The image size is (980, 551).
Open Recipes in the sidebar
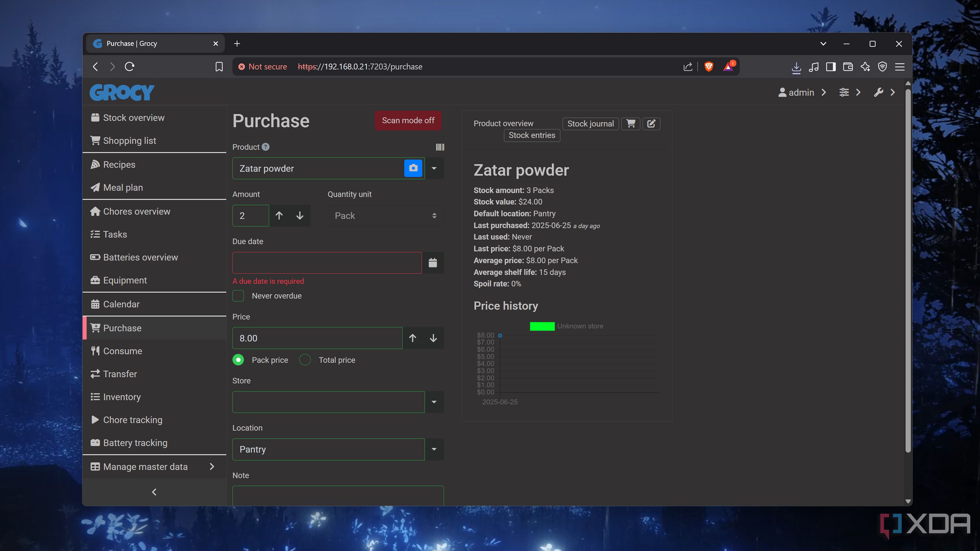pyautogui.click(x=154, y=164)
